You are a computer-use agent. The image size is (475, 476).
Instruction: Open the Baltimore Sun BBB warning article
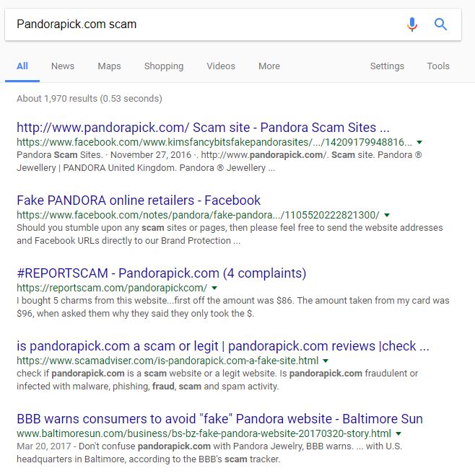(x=219, y=419)
